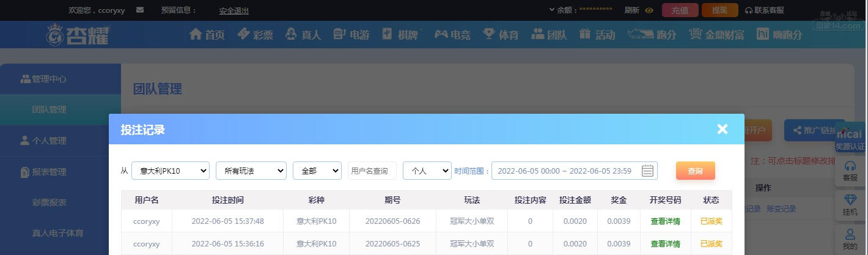Image resolution: width=868 pixels, height=255 pixels.
Task: Open the 个人 scope dropdown
Action: click(x=427, y=171)
